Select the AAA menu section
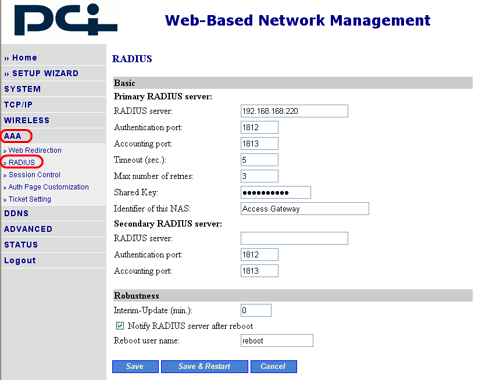The width and height of the screenshot is (500, 380). [13, 136]
